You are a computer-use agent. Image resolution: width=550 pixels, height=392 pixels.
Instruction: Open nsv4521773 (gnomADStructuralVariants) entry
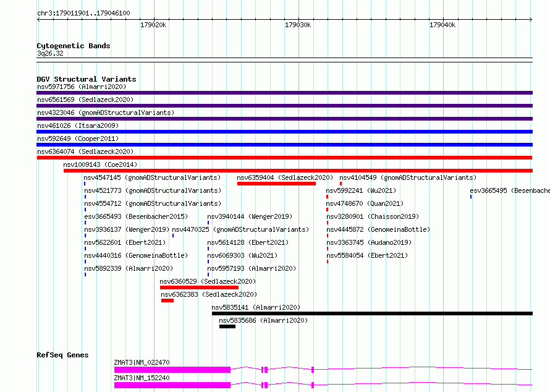[153, 190]
